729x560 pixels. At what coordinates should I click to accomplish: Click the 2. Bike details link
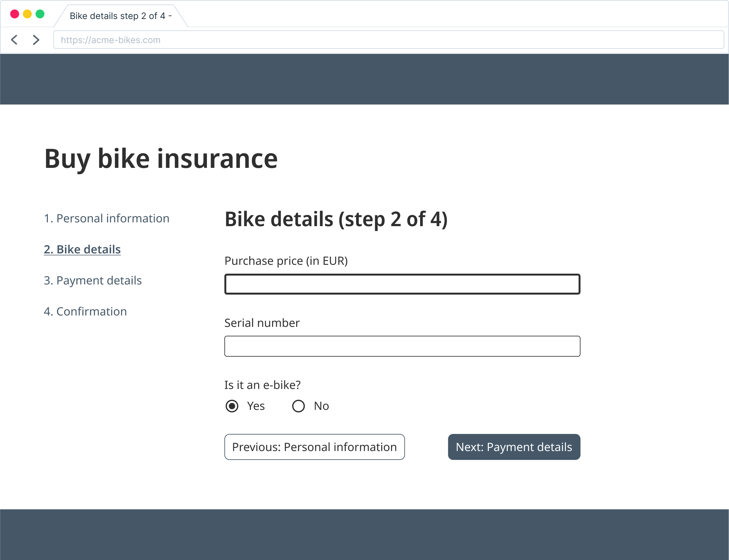(82, 249)
